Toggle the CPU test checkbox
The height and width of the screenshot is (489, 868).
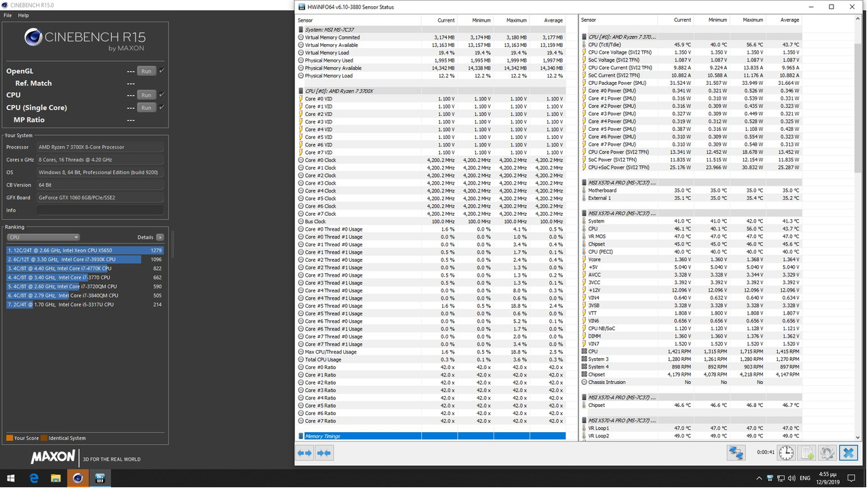[161, 94]
